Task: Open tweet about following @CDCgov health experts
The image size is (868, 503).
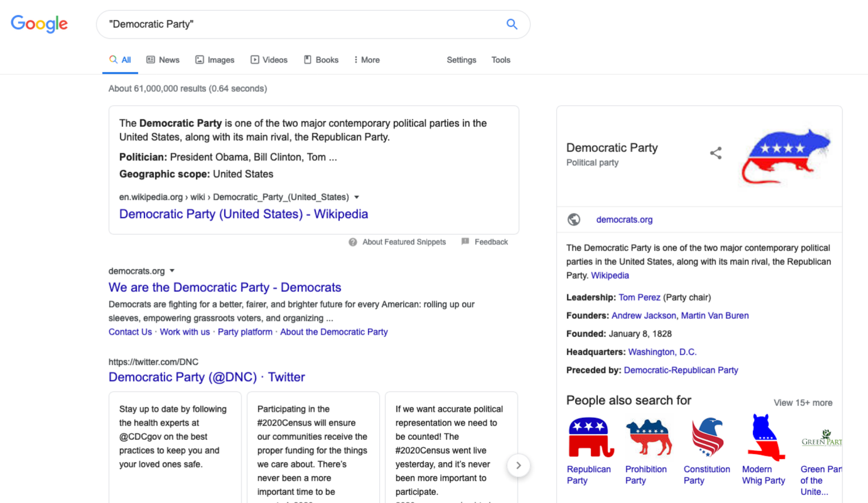Action: (175, 447)
